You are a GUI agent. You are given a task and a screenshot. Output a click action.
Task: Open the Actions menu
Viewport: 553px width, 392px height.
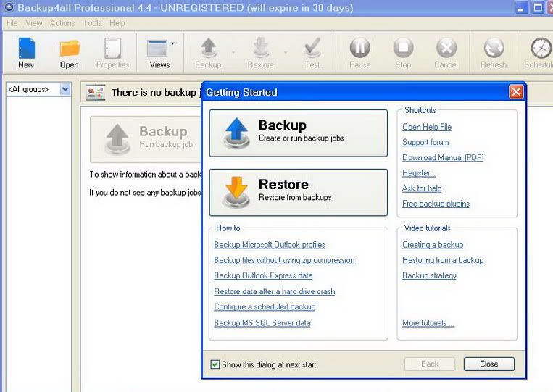point(62,23)
